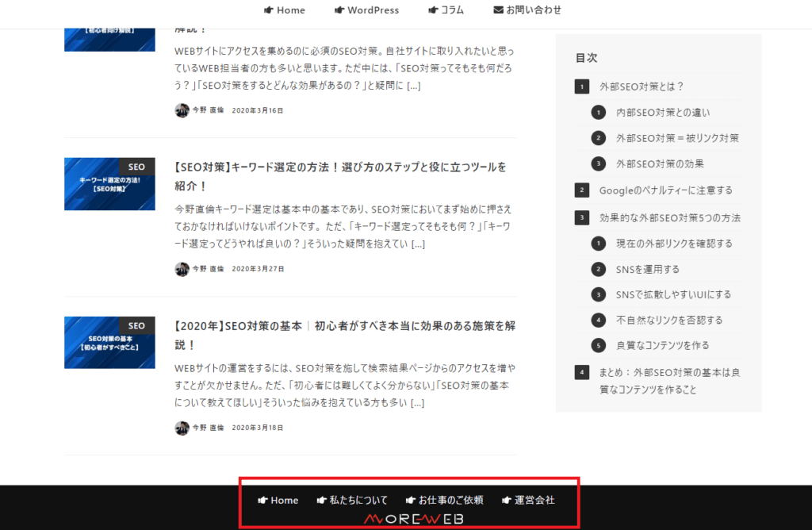
Task: Click partially visible top article thumbnail
Action: pyautogui.click(x=109, y=40)
